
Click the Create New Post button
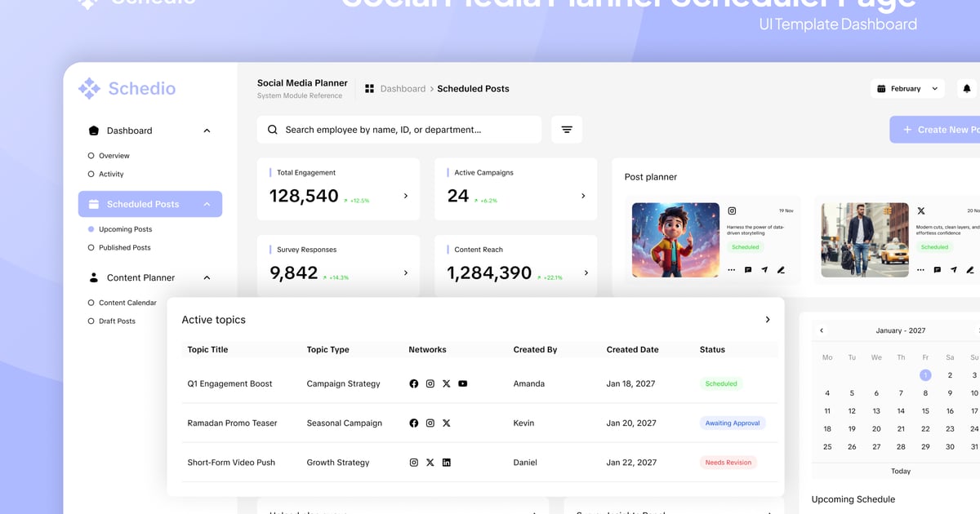(x=939, y=130)
